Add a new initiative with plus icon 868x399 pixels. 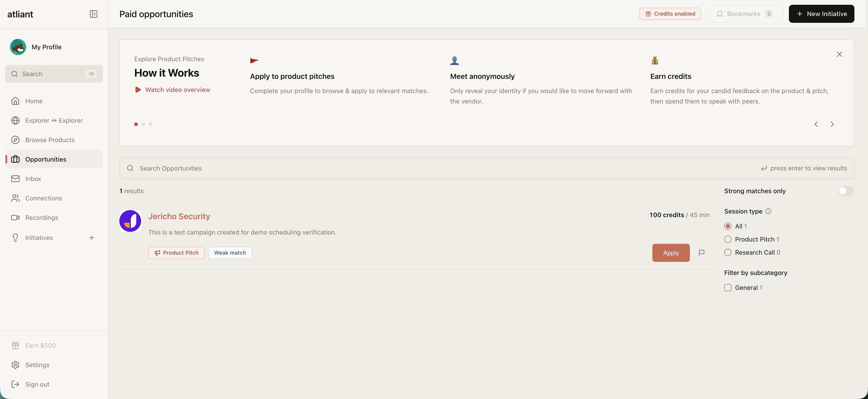(x=92, y=238)
